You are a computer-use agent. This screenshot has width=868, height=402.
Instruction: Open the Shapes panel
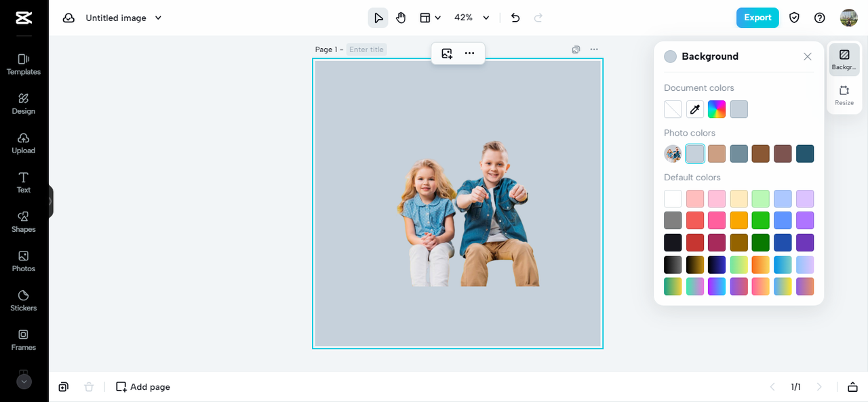coord(24,222)
